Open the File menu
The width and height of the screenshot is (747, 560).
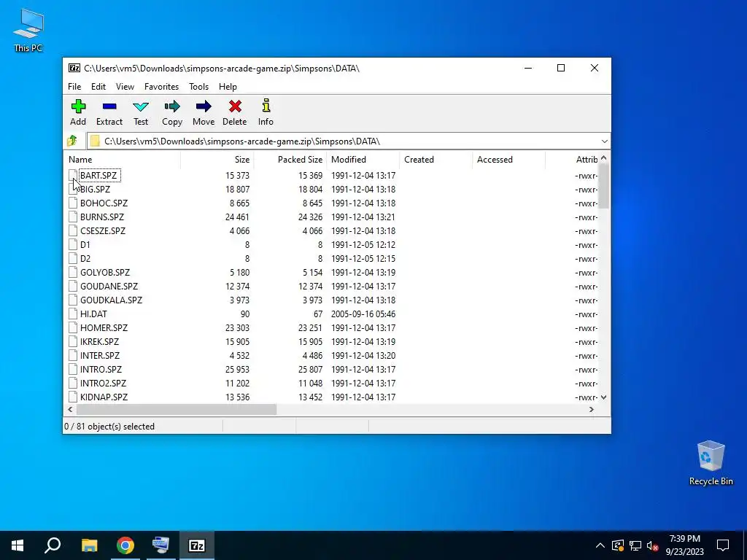pyautogui.click(x=74, y=87)
